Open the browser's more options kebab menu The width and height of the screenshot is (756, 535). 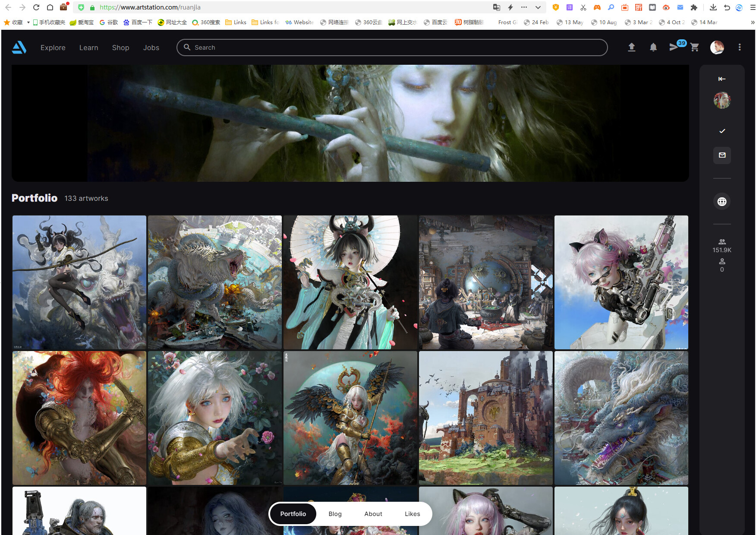[x=740, y=47]
